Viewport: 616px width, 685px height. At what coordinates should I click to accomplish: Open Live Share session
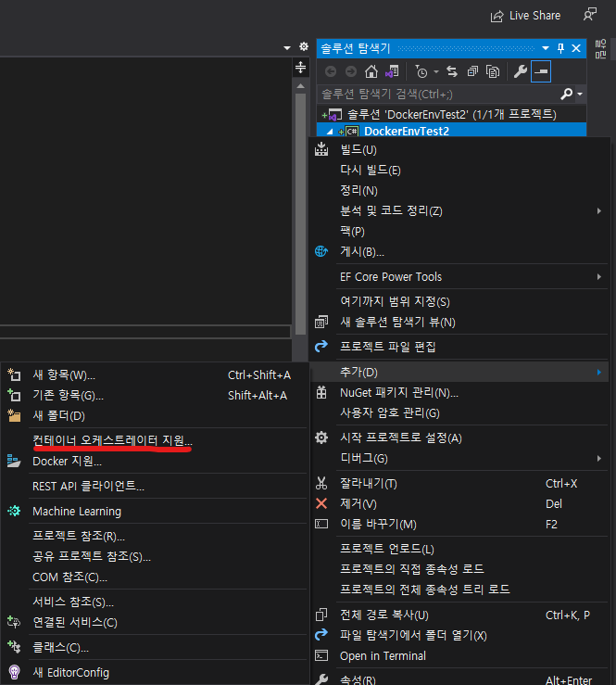[525, 16]
